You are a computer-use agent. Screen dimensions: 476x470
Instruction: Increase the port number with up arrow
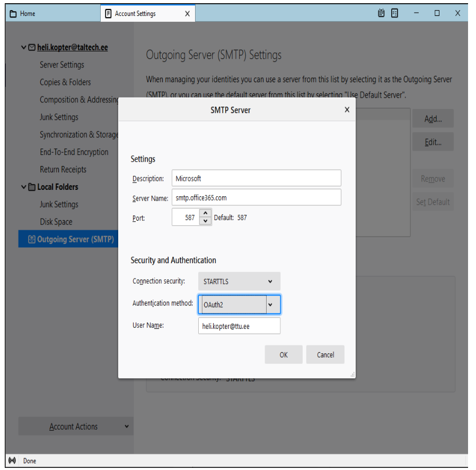tap(206, 213)
